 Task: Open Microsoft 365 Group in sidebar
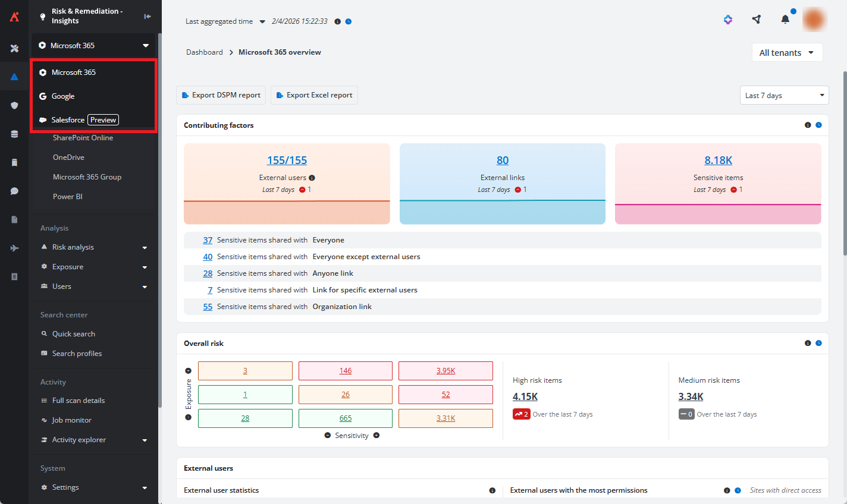click(87, 177)
